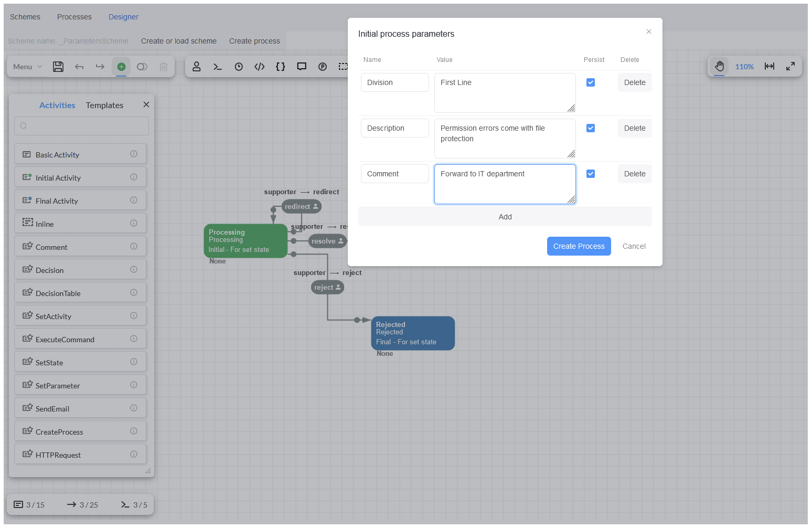The width and height of the screenshot is (812, 528).
Task: Click the commands count 3/5 indicator
Action: tap(134, 505)
